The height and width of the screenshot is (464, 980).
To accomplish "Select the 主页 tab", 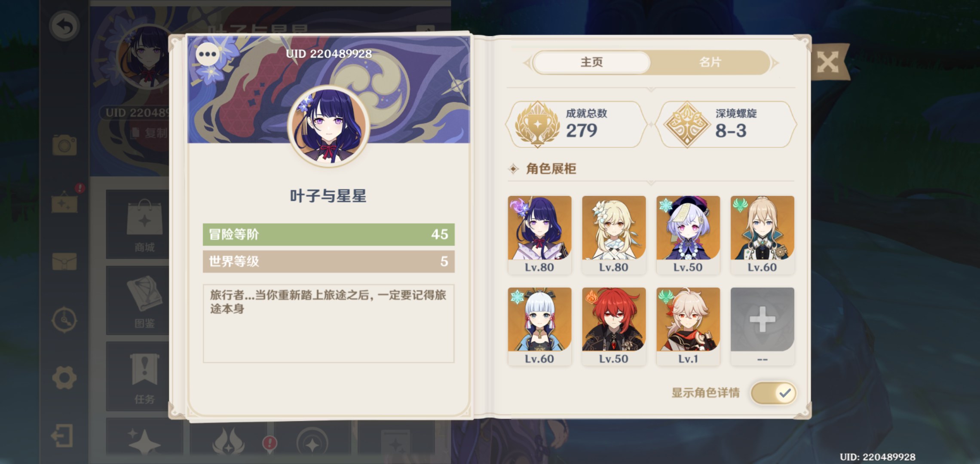I will 591,62.
